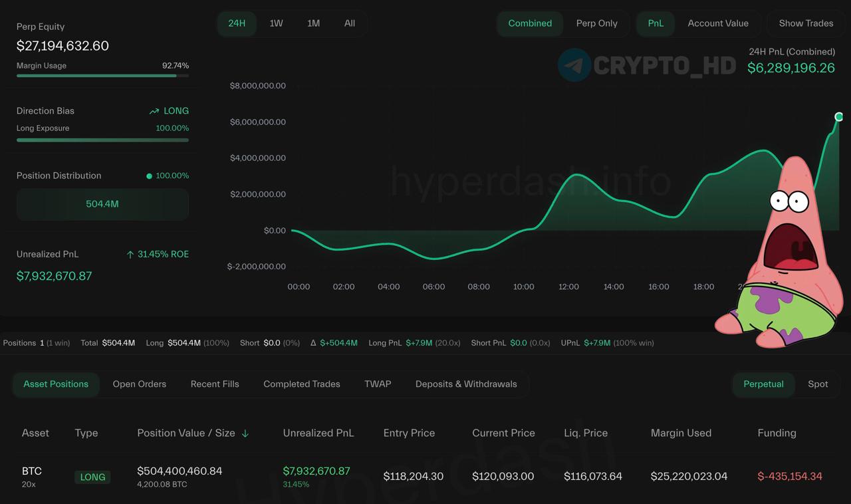Click entry price $118,204.30
The height and width of the screenshot is (504, 851).
(x=414, y=476)
